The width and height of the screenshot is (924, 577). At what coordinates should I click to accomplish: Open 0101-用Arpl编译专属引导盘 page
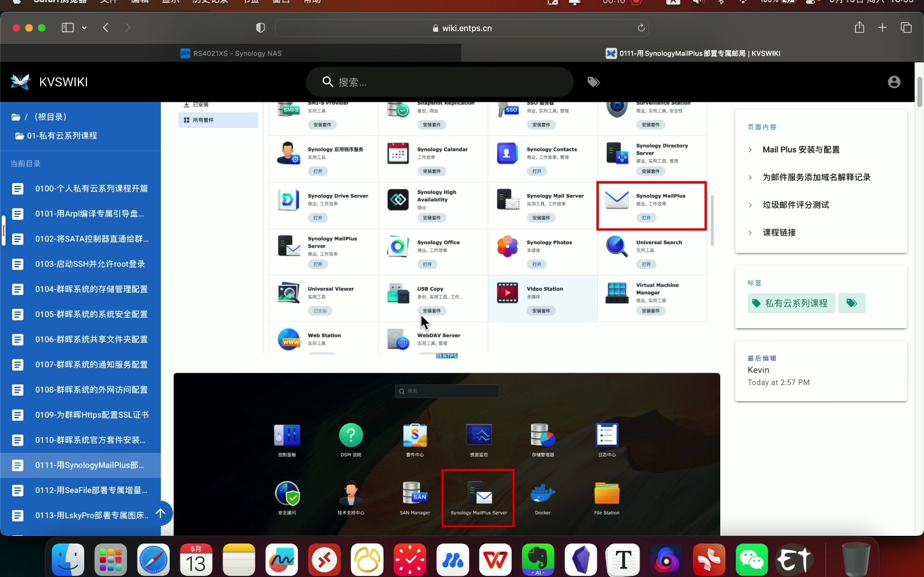(x=81, y=214)
